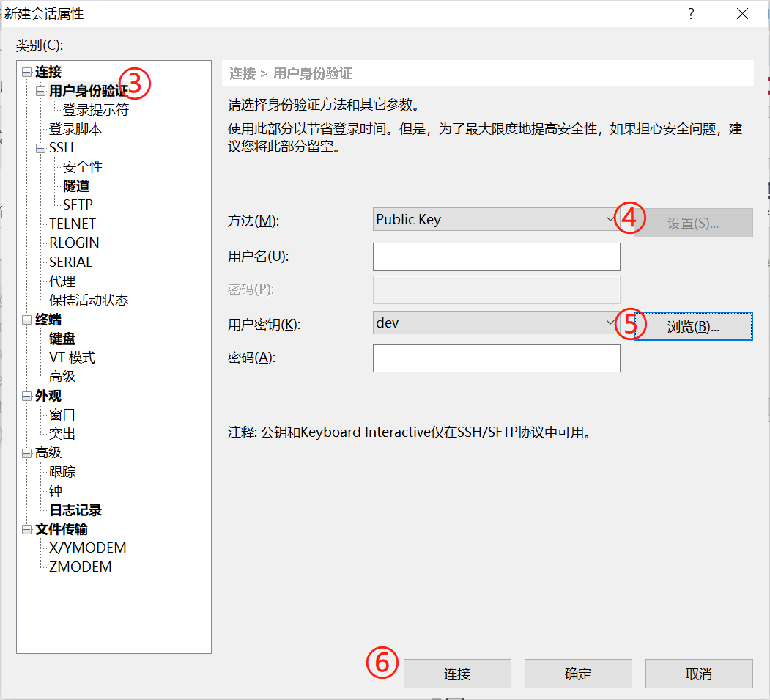Click inside the 用户名 username field

[x=496, y=256]
